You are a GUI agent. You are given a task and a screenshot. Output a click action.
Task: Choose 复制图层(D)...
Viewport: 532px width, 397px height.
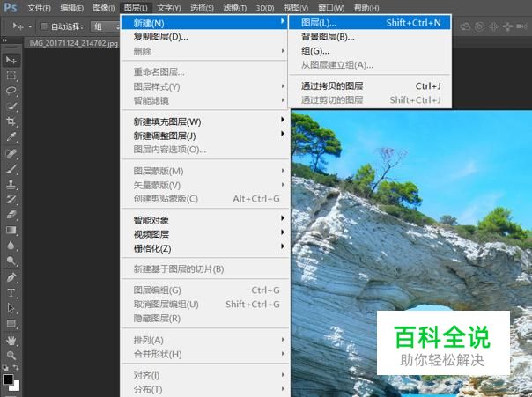pos(204,37)
